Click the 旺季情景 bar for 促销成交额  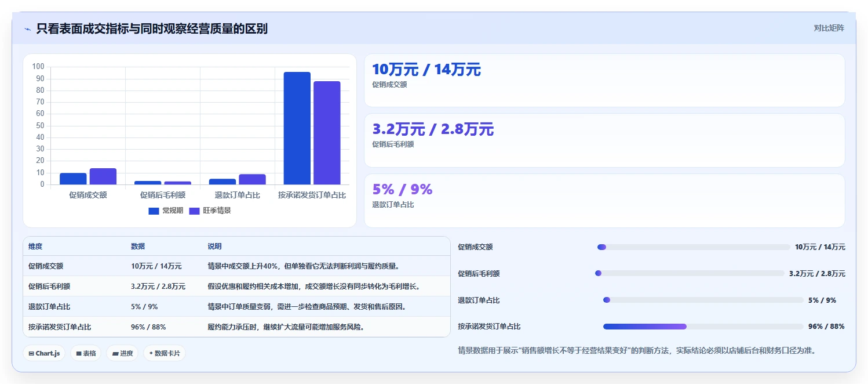(103, 176)
